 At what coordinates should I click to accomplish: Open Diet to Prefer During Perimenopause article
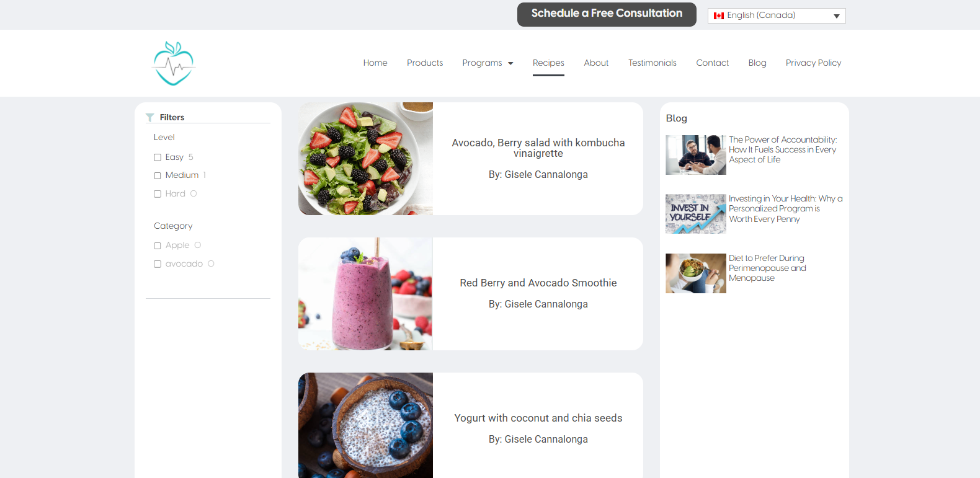click(x=767, y=268)
